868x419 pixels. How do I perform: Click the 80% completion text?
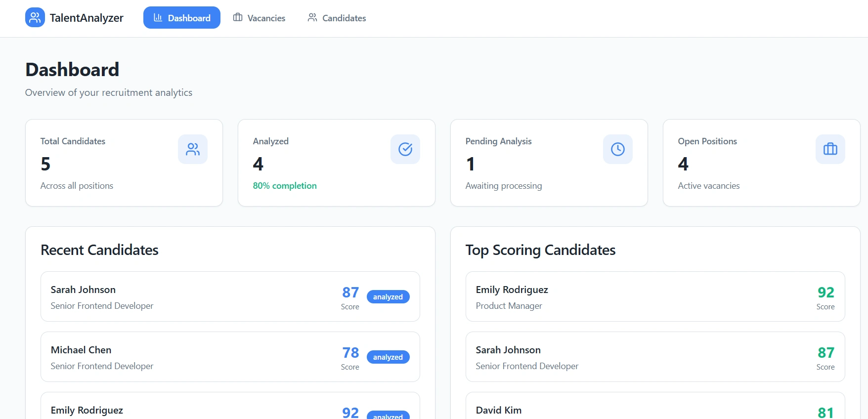(285, 186)
